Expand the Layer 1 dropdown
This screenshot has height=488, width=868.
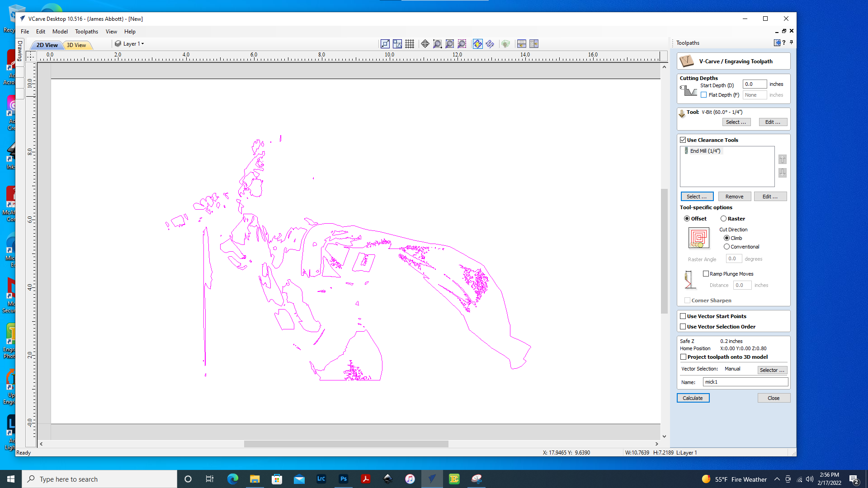point(142,44)
